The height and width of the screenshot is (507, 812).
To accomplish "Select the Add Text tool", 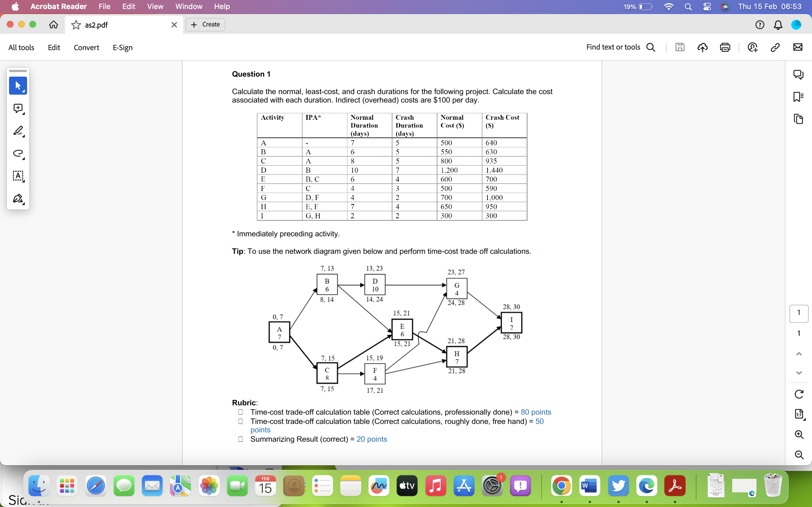I will (x=18, y=176).
